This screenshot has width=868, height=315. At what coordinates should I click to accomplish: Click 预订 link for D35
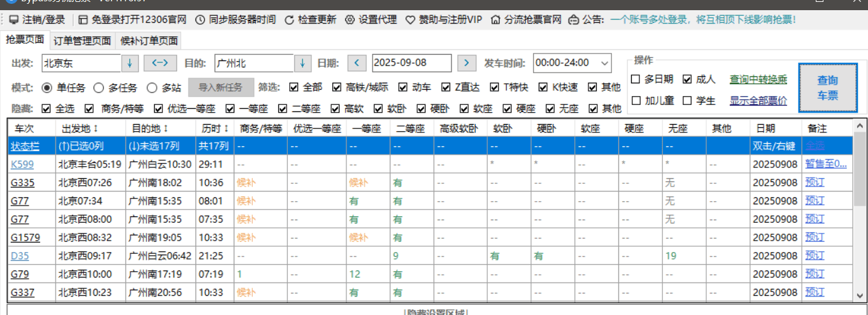(x=815, y=256)
